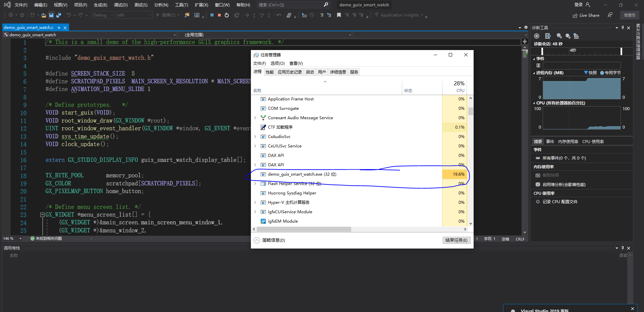644x312 pixels.
Task: Click reset view chart icon in diagnostics
Action: pos(576,36)
